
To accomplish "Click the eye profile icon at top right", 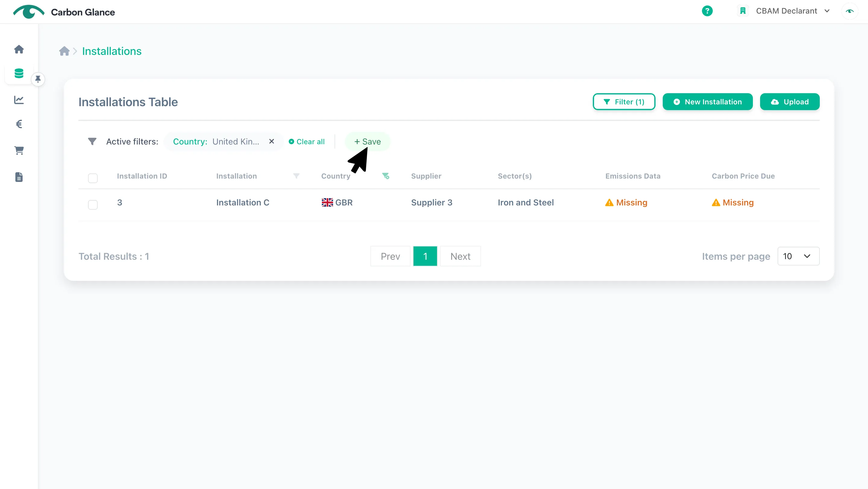I will [x=850, y=11].
